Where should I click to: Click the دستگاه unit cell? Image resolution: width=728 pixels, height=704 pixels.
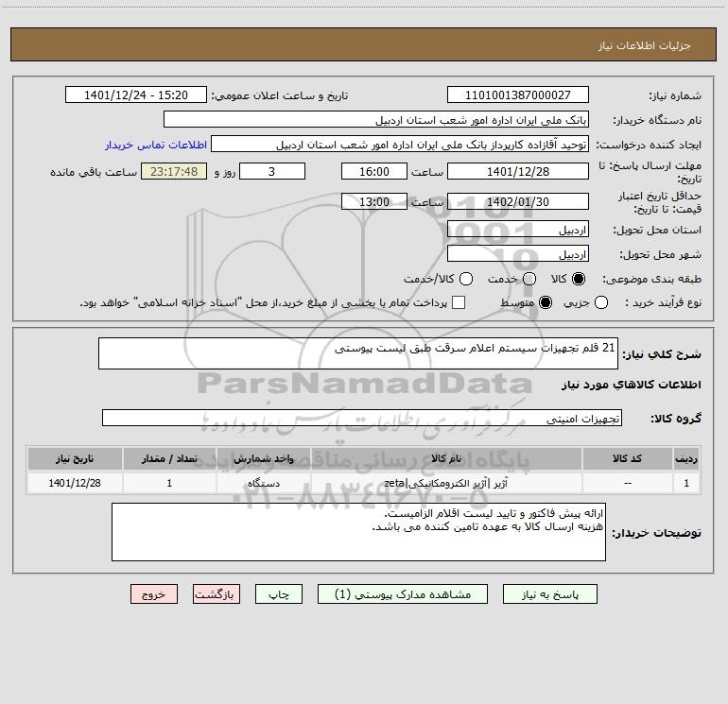(x=263, y=484)
